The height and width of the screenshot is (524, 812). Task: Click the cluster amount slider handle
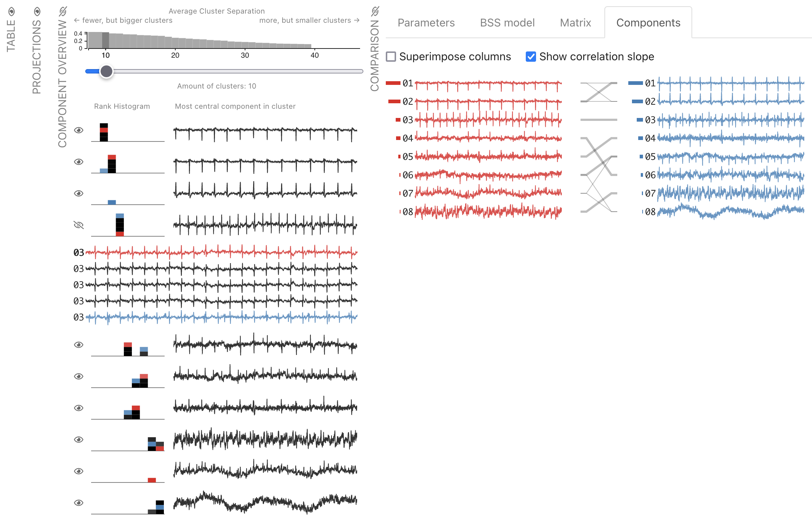coord(107,71)
